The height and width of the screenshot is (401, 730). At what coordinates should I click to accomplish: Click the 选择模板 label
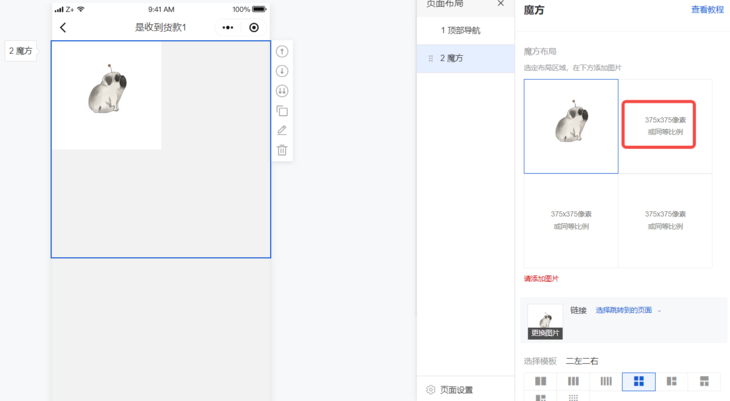[540, 361]
